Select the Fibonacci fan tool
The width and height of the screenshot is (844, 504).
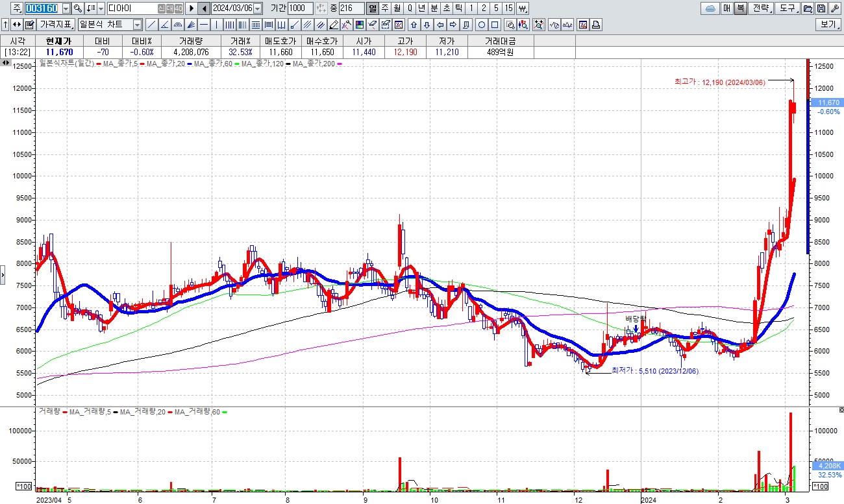[191, 25]
